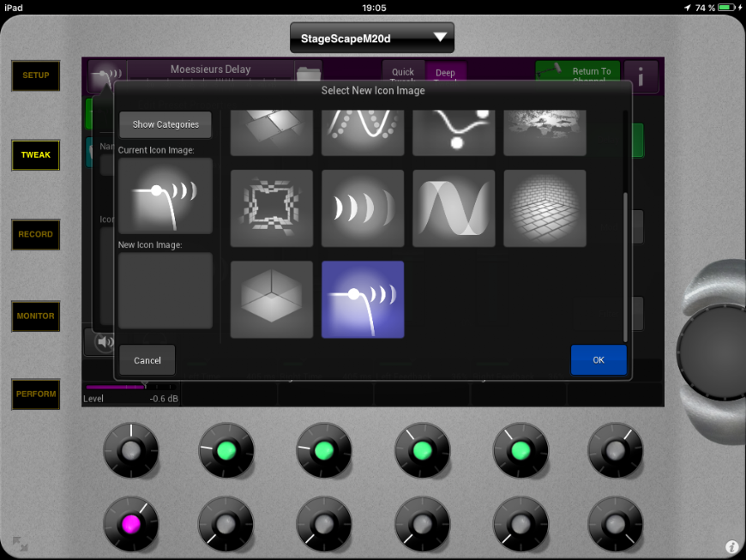Open the StageScapeM20d device dropdown
Image resolution: width=746 pixels, height=560 pixels.
(x=372, y=38)
